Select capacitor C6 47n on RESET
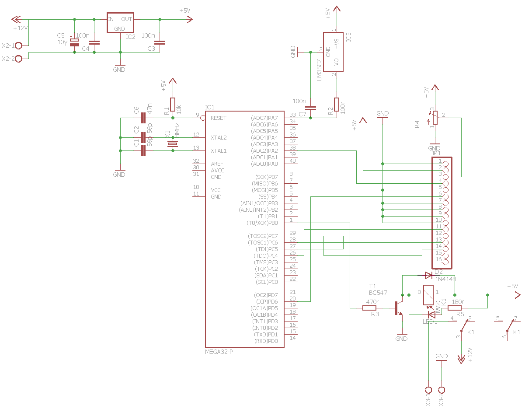 (x=143, y=118)
